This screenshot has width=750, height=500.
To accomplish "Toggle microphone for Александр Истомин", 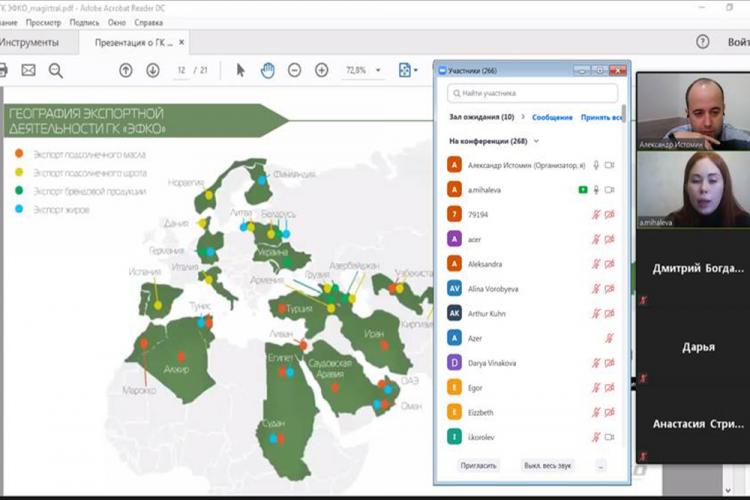I will (x=596, y=165).
